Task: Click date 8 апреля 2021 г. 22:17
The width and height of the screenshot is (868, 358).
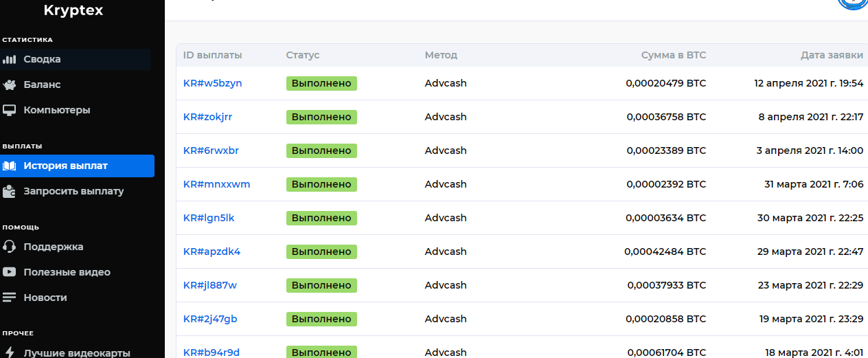Action: pos(811,117)
